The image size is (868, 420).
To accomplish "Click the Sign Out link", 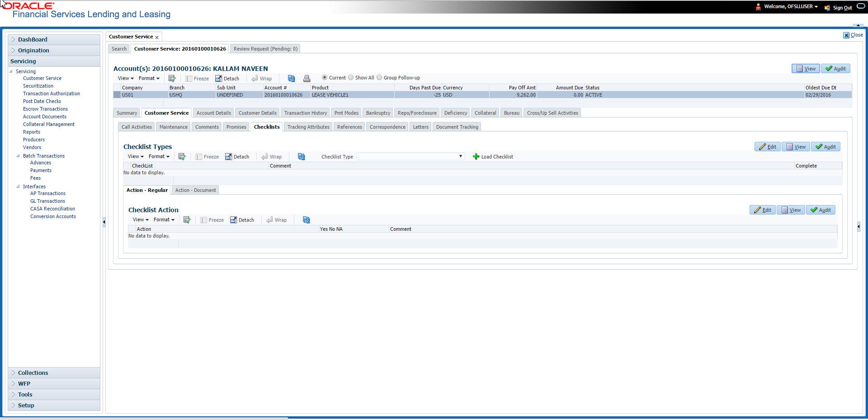I will 842,8.
